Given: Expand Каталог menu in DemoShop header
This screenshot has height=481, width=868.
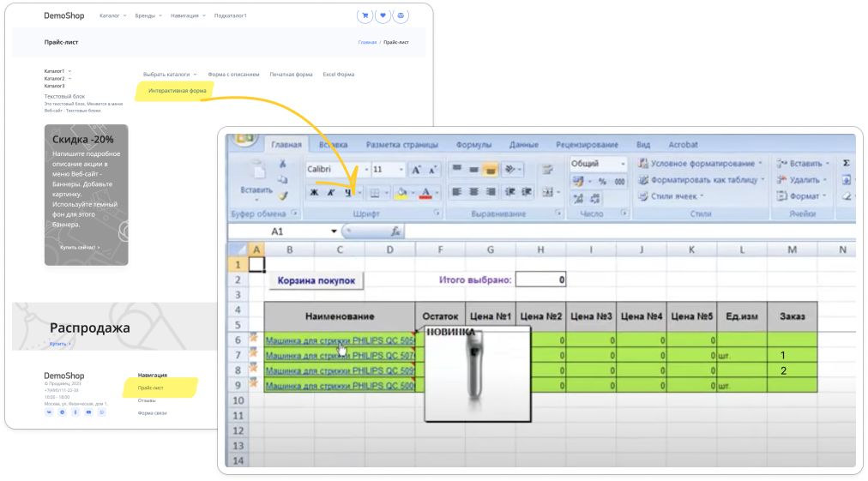Looking at the screenshot, I should (x=113, y=15).
